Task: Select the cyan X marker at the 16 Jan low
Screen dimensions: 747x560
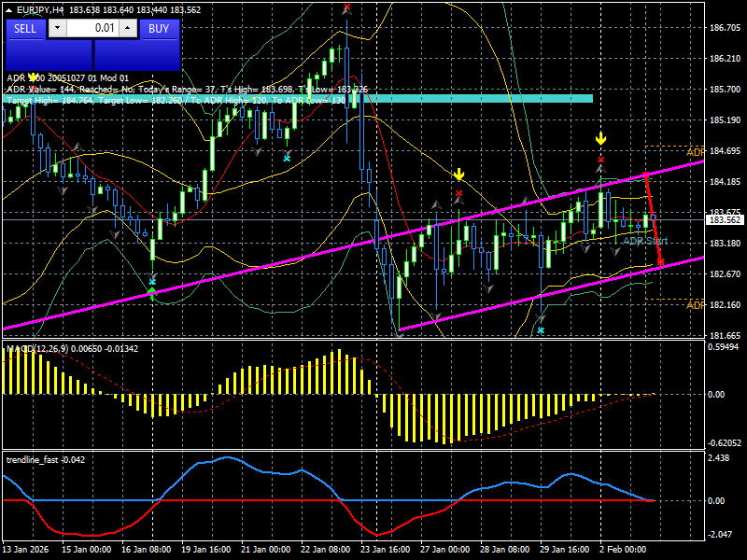Action: tap(152, 282)
